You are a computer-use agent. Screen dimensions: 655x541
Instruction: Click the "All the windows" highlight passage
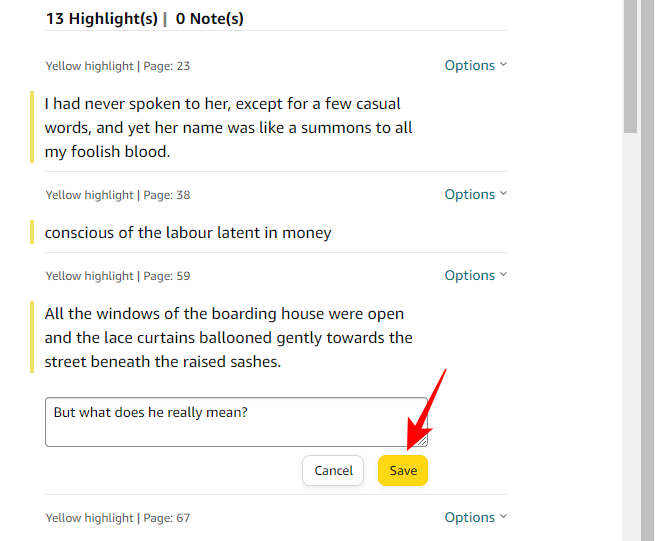[x=228, y=338]
